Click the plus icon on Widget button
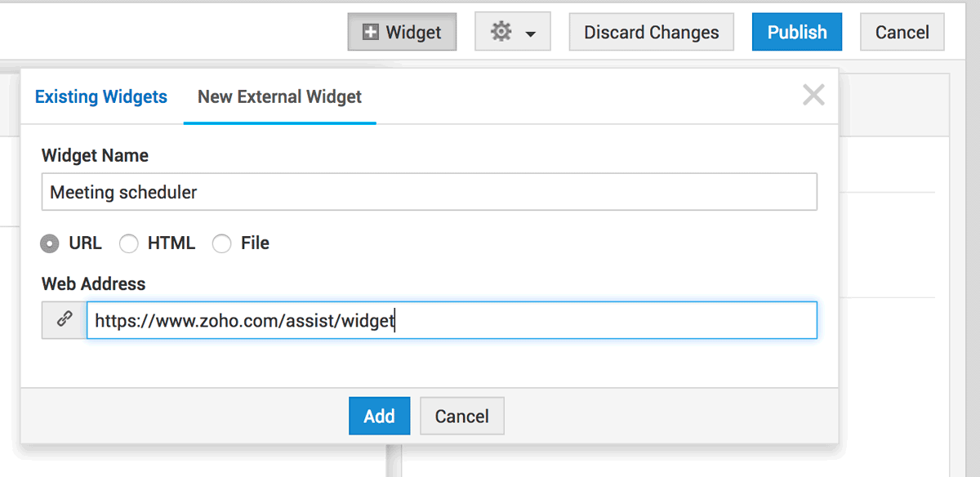The height and width of the screenshot is (477, 980). tap(371, 33)
